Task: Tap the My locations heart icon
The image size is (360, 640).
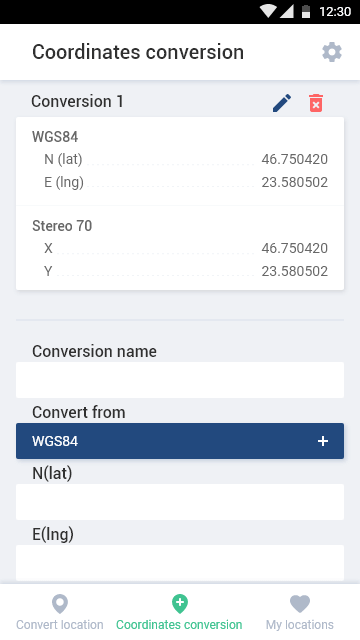Action: 300,604
